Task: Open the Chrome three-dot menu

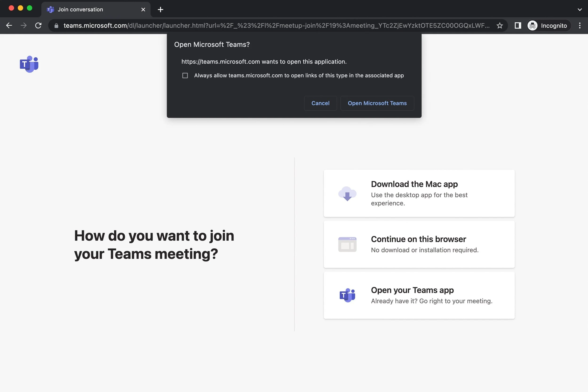Action: click(579, 25)
